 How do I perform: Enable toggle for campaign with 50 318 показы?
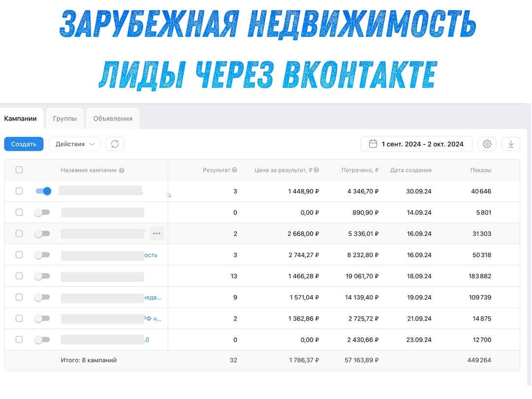42,255
